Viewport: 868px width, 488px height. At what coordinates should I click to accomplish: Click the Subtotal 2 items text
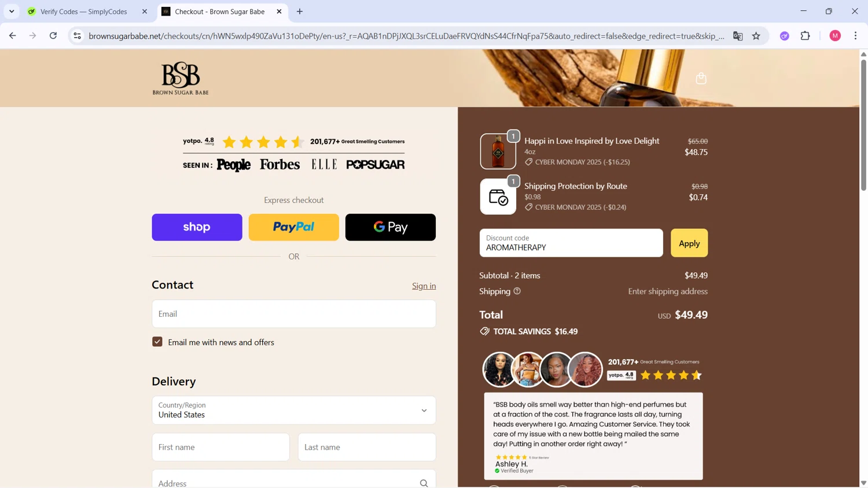(x=510, y=276)
